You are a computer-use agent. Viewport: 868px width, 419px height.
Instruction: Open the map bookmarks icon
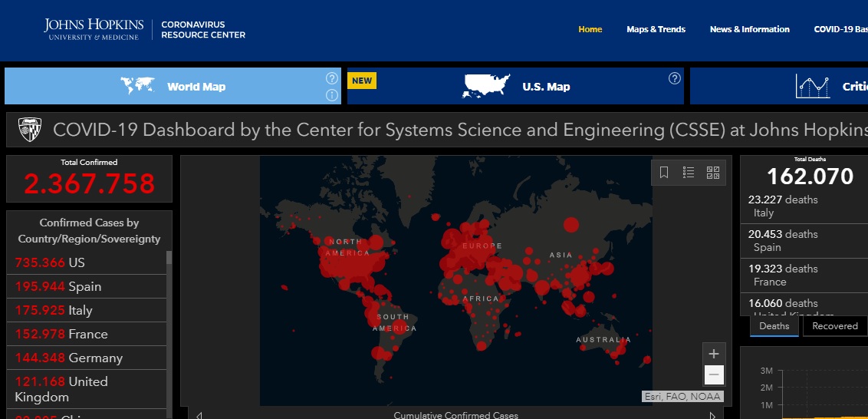(x=664, y=173)
